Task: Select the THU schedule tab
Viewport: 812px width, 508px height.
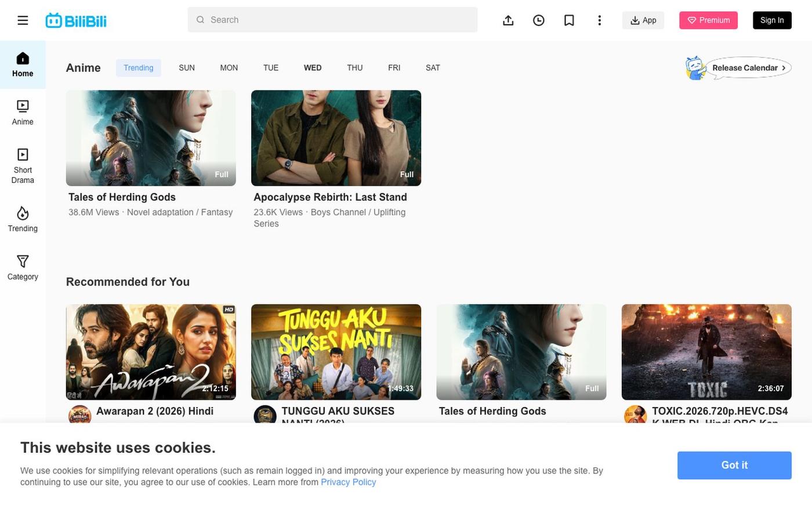Action: click(x=355, y=68)
